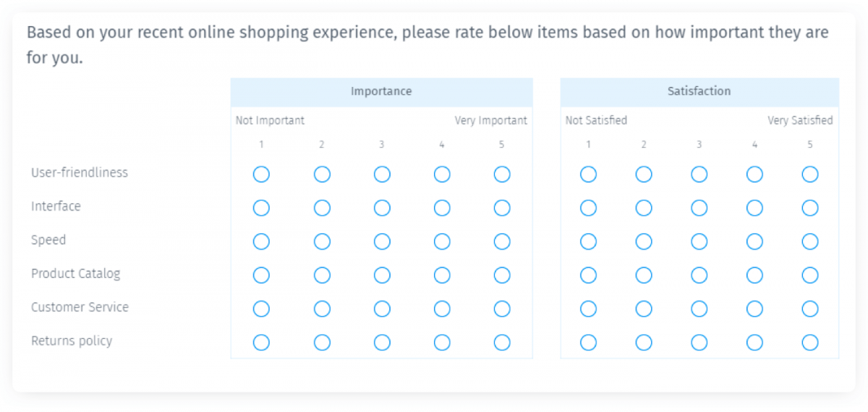Set Interface satisfaction to 4
Screen dimensions: 868x412
click(754, 208)
